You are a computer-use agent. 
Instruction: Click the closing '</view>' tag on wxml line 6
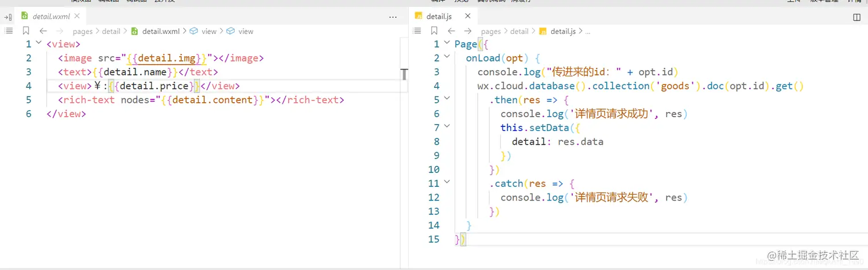pos(66,114)
